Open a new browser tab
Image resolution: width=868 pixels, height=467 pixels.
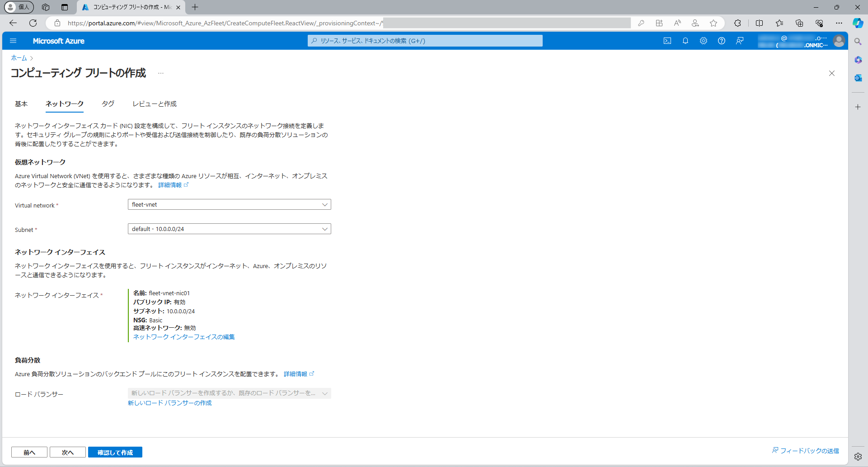[195, 7]
